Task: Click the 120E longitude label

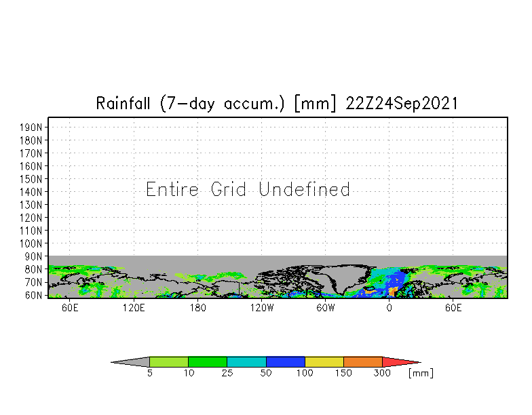Action: point(134,308)
